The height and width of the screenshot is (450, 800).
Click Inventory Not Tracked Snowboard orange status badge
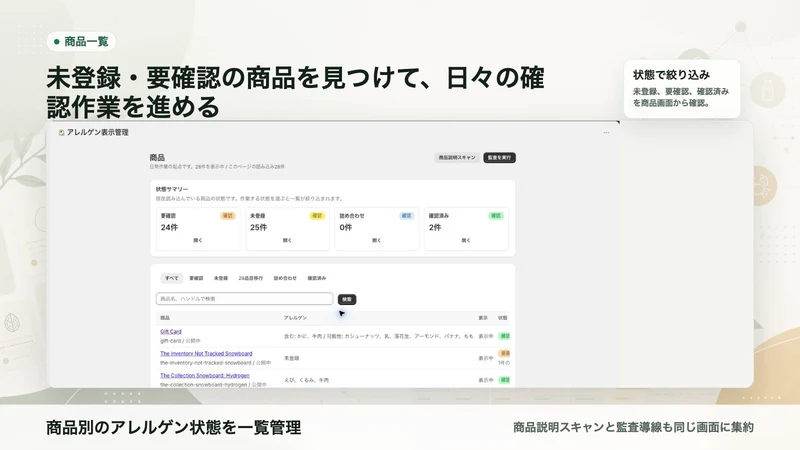point(505,353)
